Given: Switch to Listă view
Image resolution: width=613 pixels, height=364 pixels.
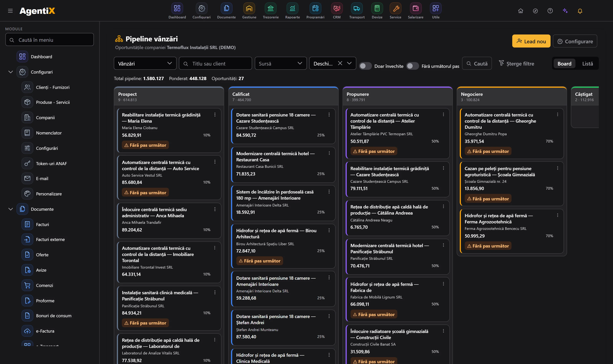Looking at the screenshot, I should click(x=587, y=64).
